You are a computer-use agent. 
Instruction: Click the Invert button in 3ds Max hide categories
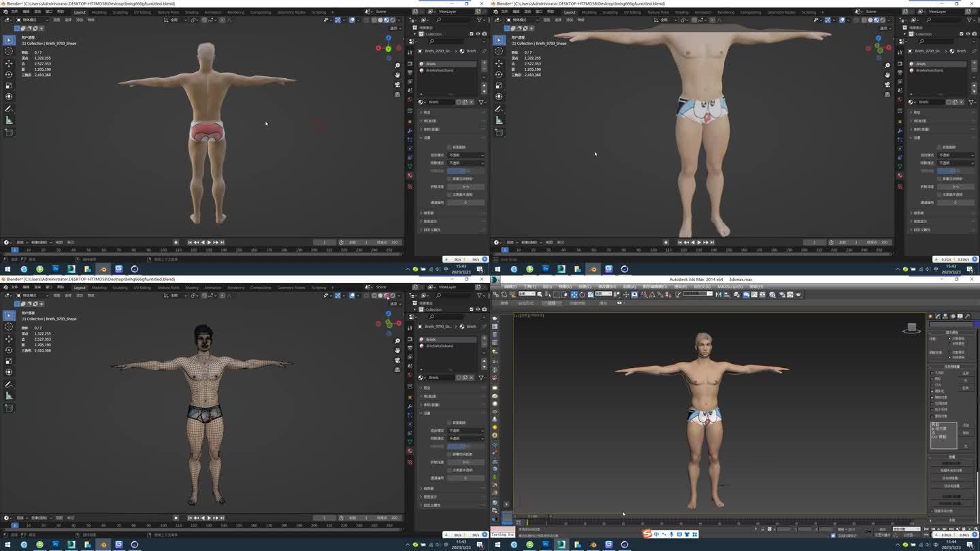tap(966, 388)
